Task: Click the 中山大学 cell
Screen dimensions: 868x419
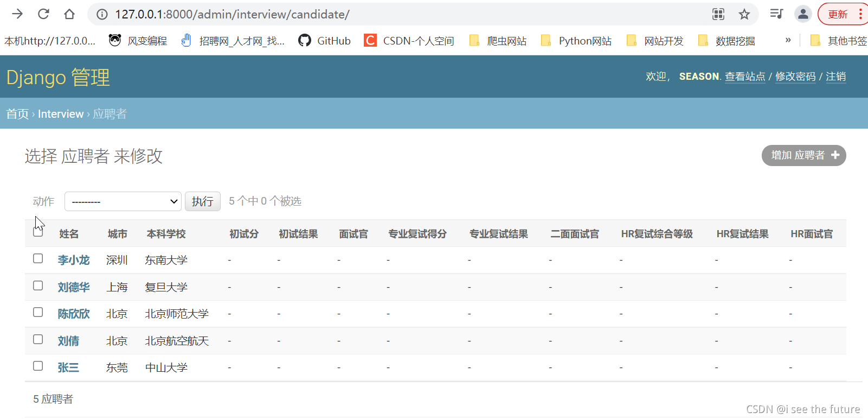Action: [166, 368]
